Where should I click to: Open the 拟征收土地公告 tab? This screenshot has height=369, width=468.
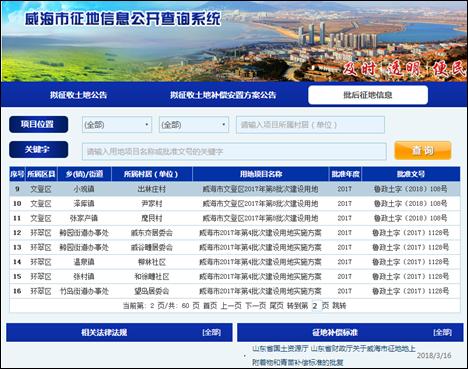click(x=78, y=95)
